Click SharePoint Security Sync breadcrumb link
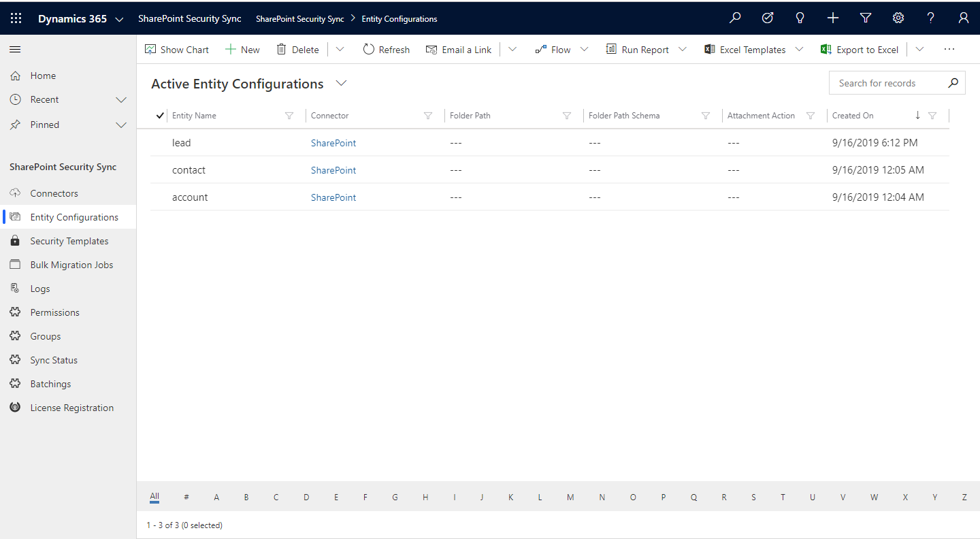980x539 pixels. pos(300,19)
